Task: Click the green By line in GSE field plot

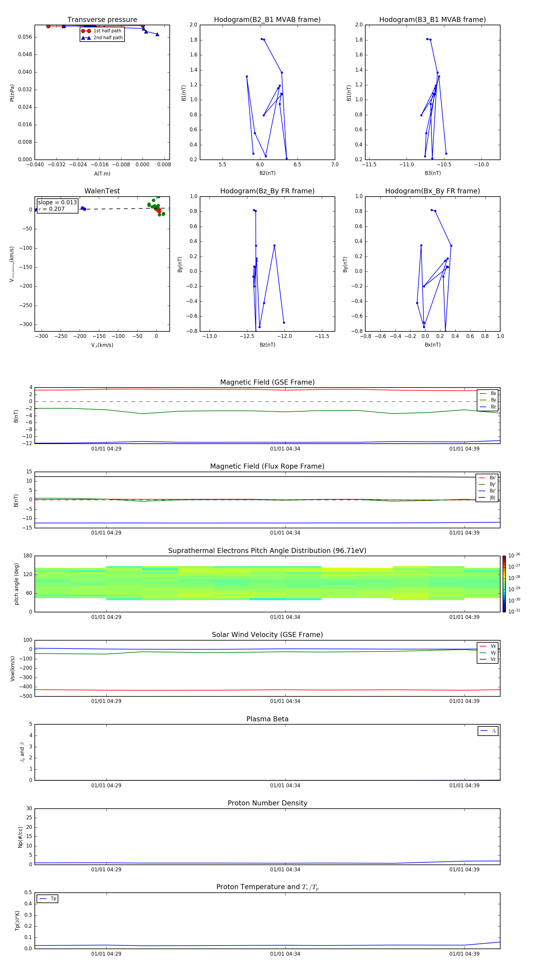Action: (267, 411)
